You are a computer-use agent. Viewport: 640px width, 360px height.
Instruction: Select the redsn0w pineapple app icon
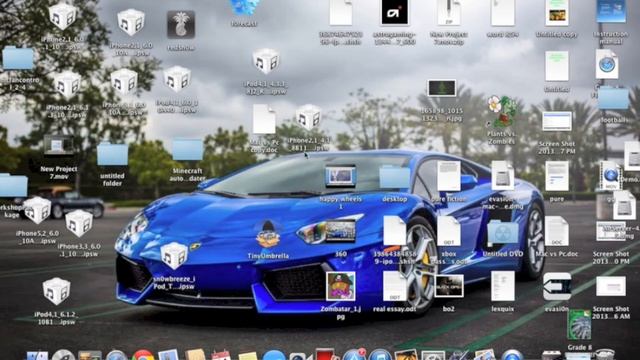181,25
